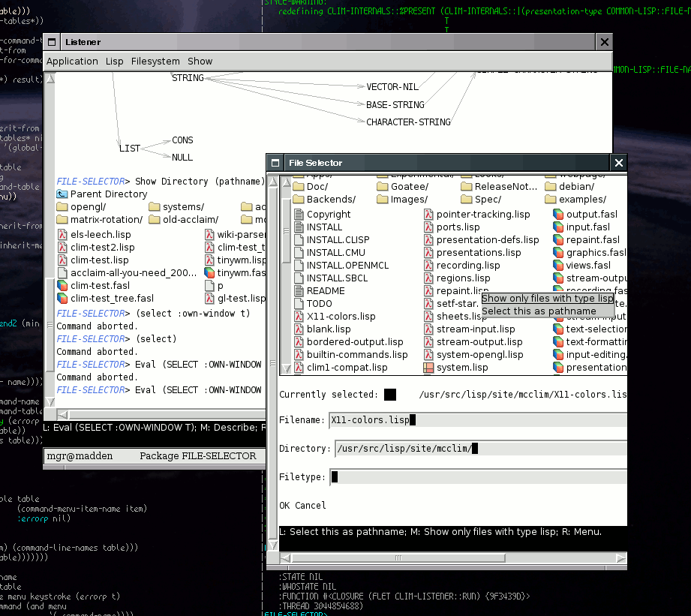Select clim-test2.lisp file icon

(x=62, y=247)
